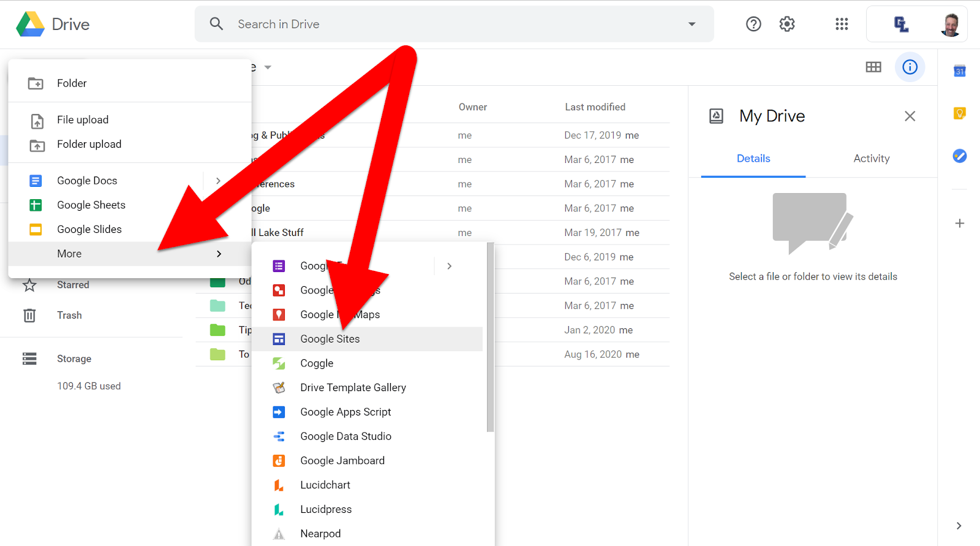Viewport: 980px width, 546px height.
Task: Click the Aug 16, 2020 modified date
Action: click(x=593, y=354)
